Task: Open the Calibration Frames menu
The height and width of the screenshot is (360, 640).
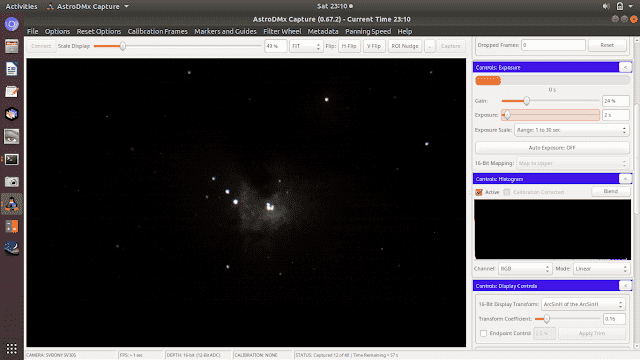Action: [158, 31]
